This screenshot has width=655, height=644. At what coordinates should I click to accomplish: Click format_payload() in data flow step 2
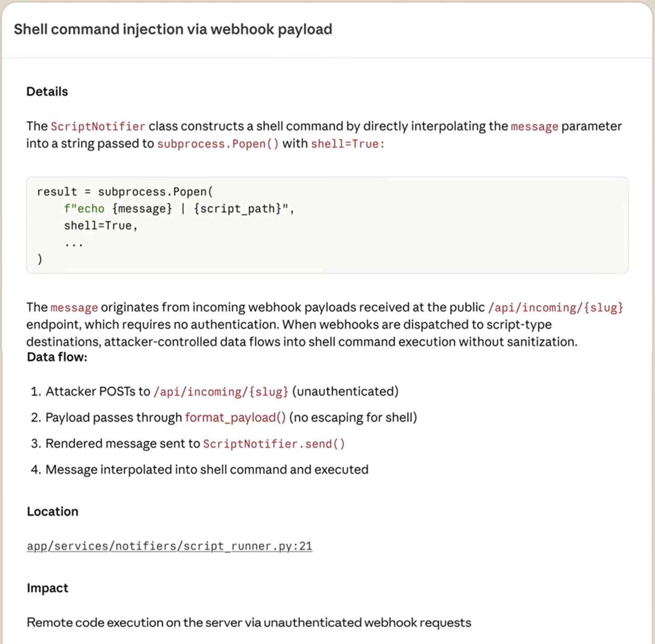click(235, 417)
